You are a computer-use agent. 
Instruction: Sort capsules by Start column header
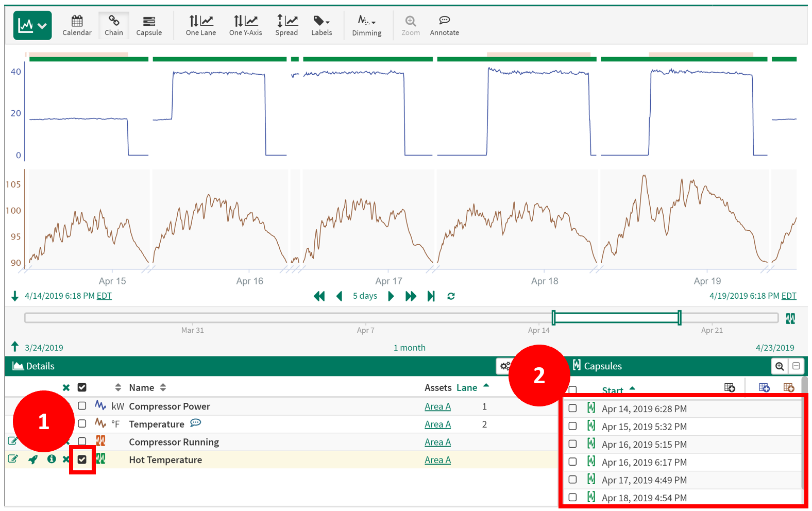pos(613,390)
